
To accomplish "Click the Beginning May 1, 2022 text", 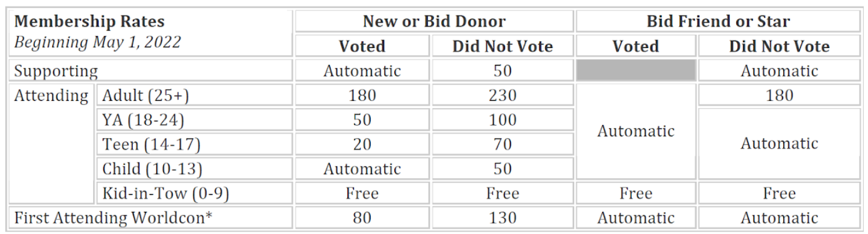I will (x=97, y=43).
